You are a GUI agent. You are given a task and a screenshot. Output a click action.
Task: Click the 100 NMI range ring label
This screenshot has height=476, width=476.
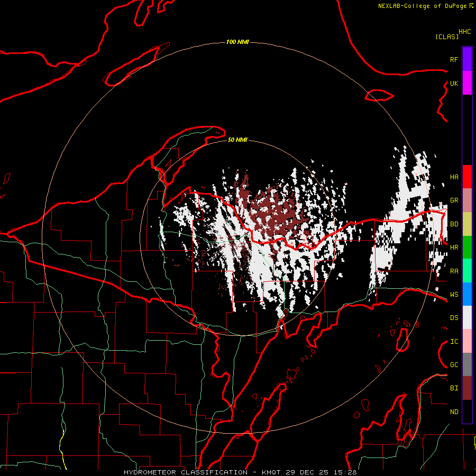tap(237, 42)
